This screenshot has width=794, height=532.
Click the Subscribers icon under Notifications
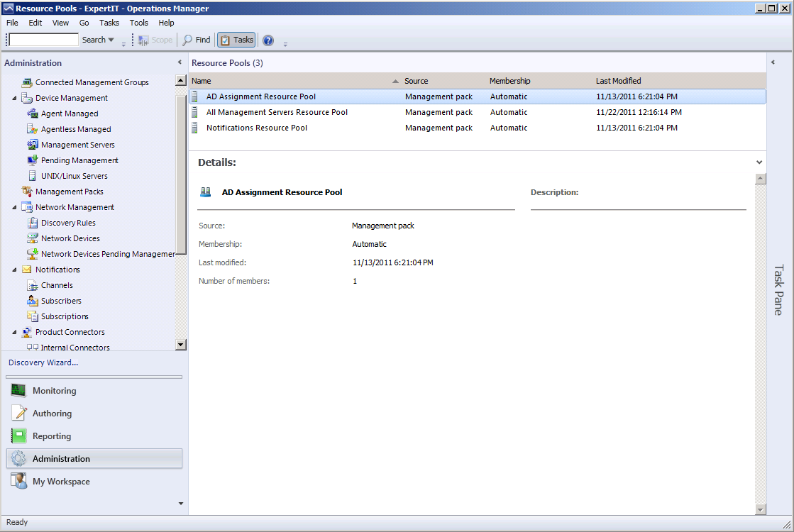(32, 301)
